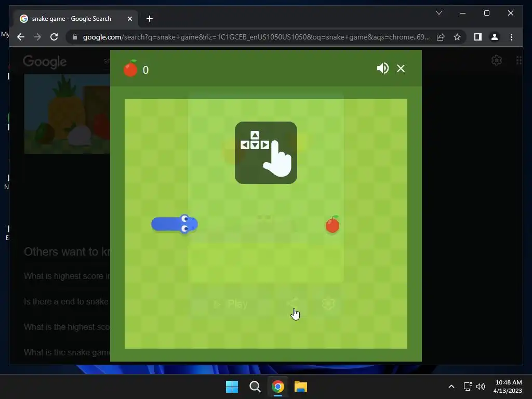Viewport: 532px width, 399px height.
Task: Click the faded share icon
Action: pyautogui.click(x=292, y=303)
